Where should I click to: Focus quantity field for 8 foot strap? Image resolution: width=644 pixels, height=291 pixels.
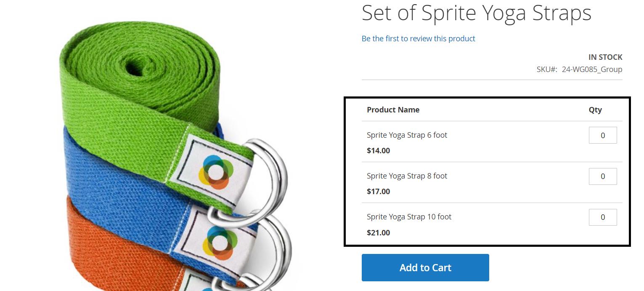pos(602,176)
